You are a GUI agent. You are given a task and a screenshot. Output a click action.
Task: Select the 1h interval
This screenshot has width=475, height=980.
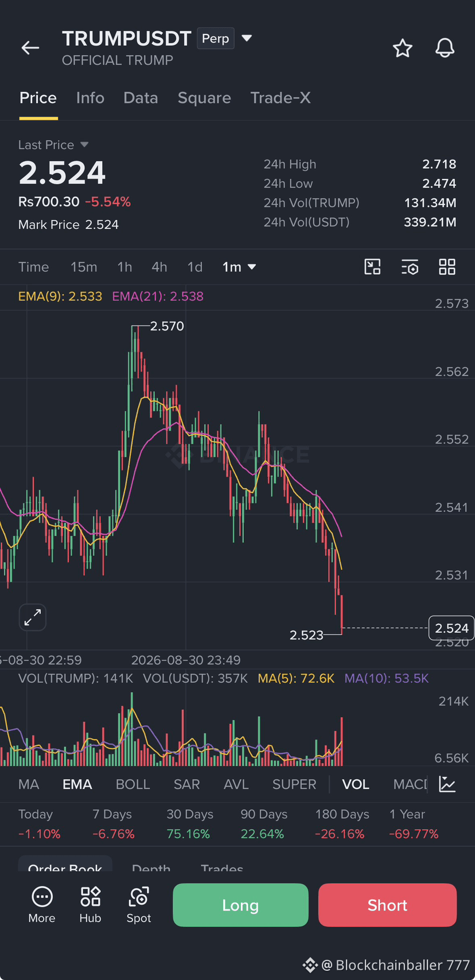124,267
